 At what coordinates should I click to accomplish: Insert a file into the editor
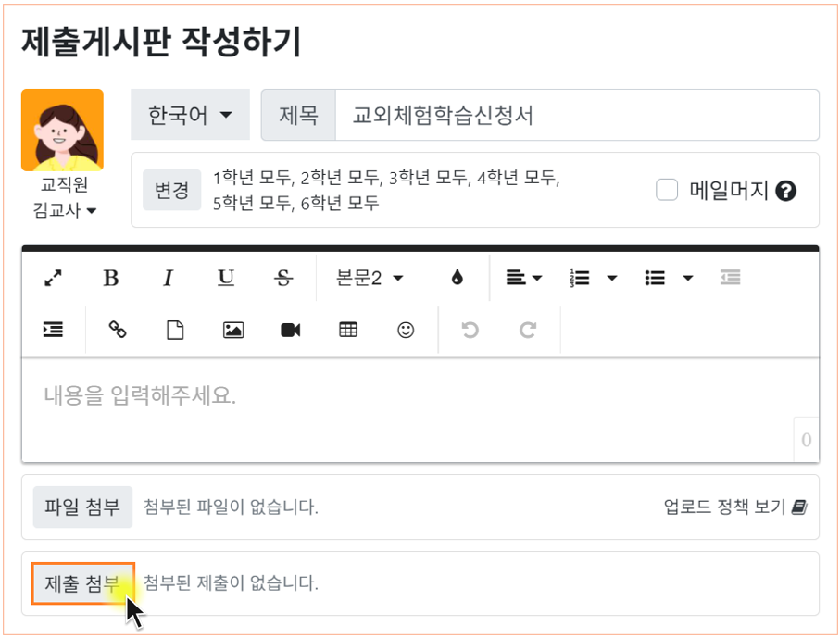click(175, 330)
